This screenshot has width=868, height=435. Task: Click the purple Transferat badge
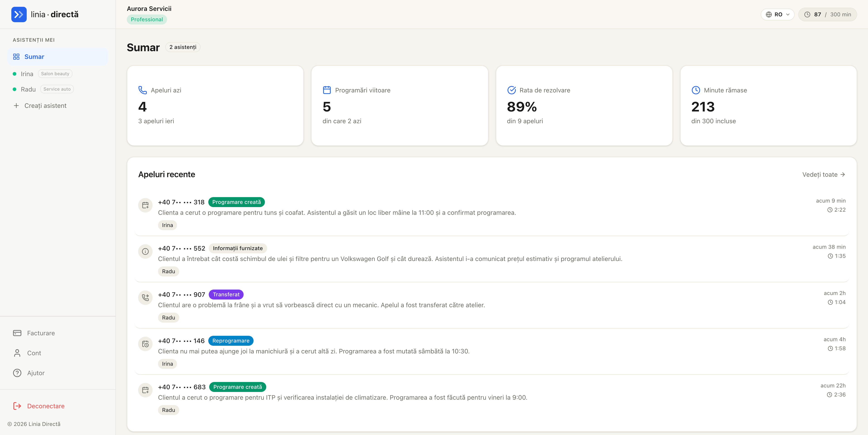click(226, 294)
